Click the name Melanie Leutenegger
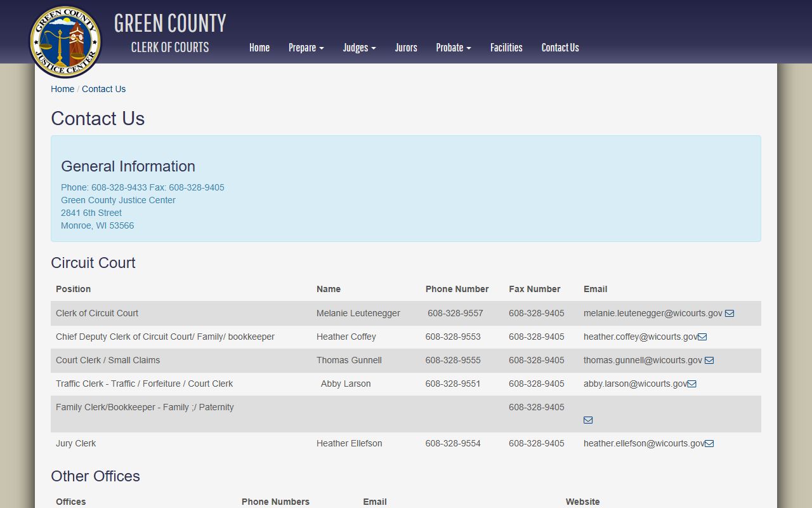Screen dimensions: 812x508 358,313
